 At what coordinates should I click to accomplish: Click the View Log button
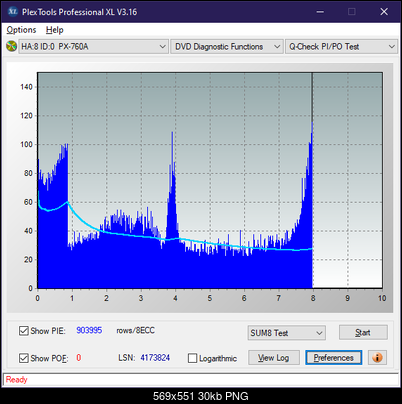click(x=274, y=358)
